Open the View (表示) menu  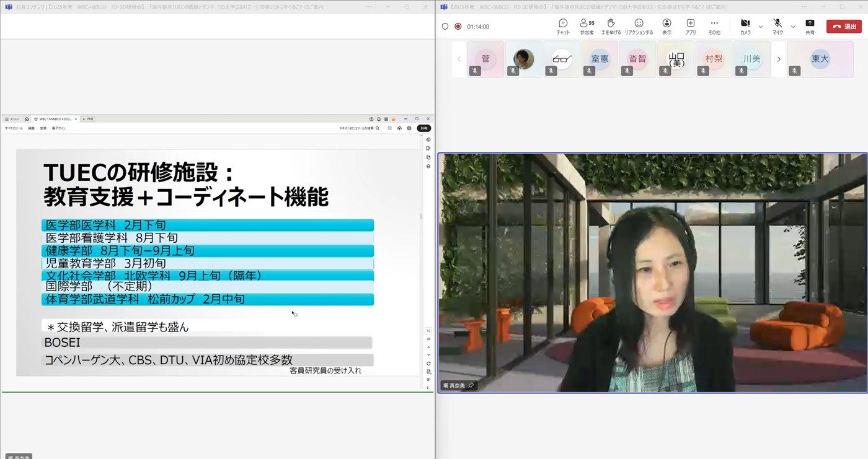(x=666, y=26)
